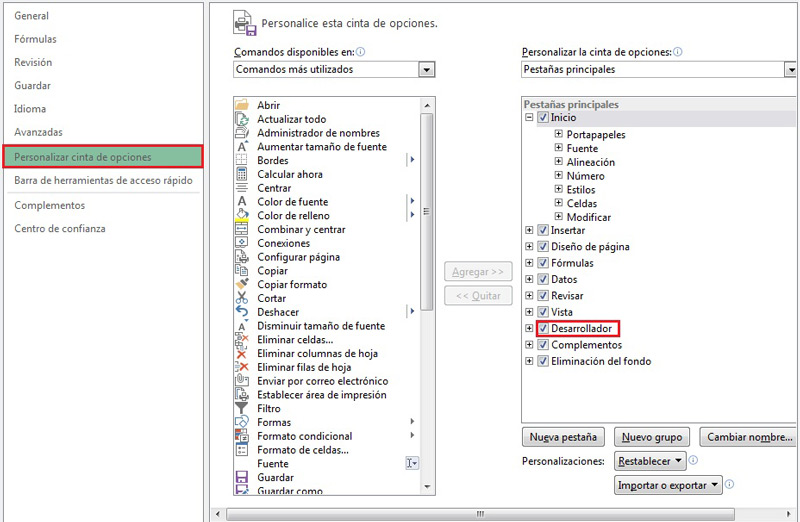Toggle the Datos tab checkbox
The height and width of the screenshot is (522, 800).
(543, 279)
